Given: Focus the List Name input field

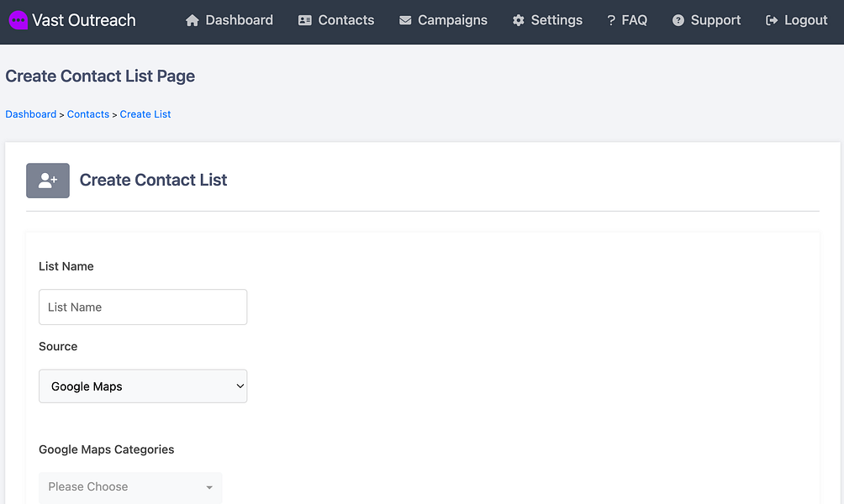Looking at the screenshot, I should [143, 307].
